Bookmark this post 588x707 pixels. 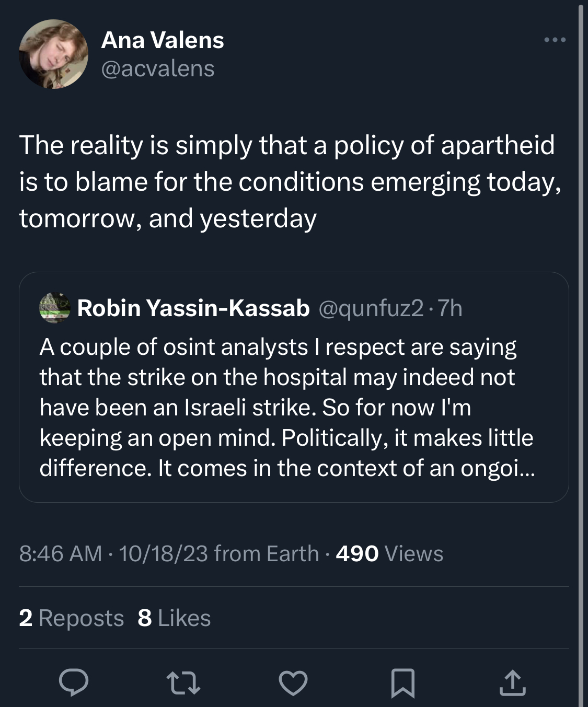click(402, 682)
